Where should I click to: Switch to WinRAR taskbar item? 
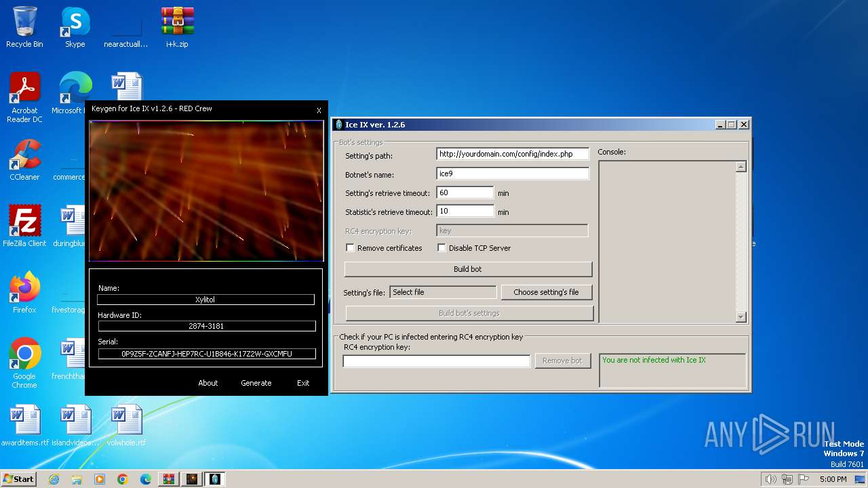point(169,479)
